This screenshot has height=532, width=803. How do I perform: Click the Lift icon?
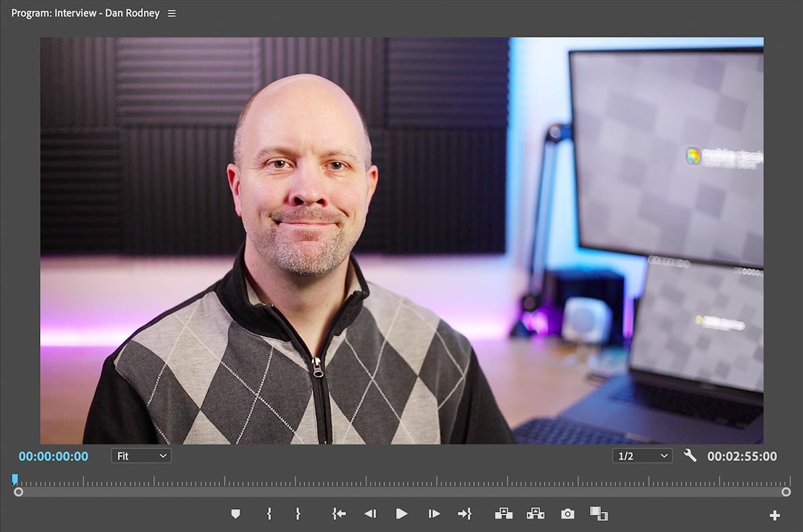pos(503,513)
